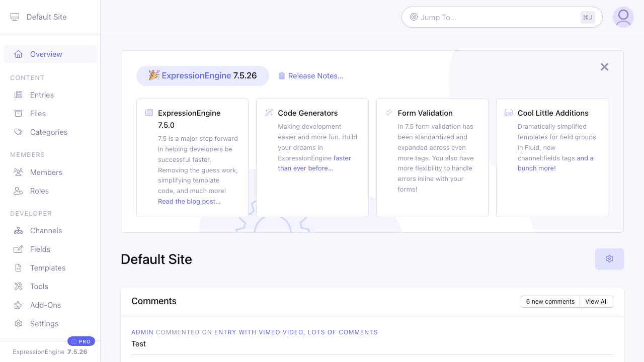Click the Channels hierarchy icon

tap(18, 231)
